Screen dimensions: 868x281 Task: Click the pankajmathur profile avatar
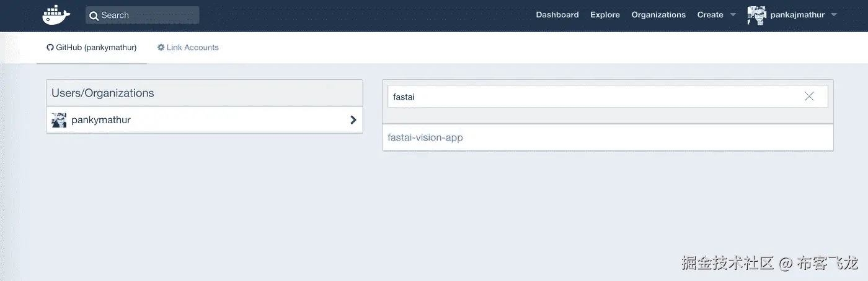click(x=756, y=15)
